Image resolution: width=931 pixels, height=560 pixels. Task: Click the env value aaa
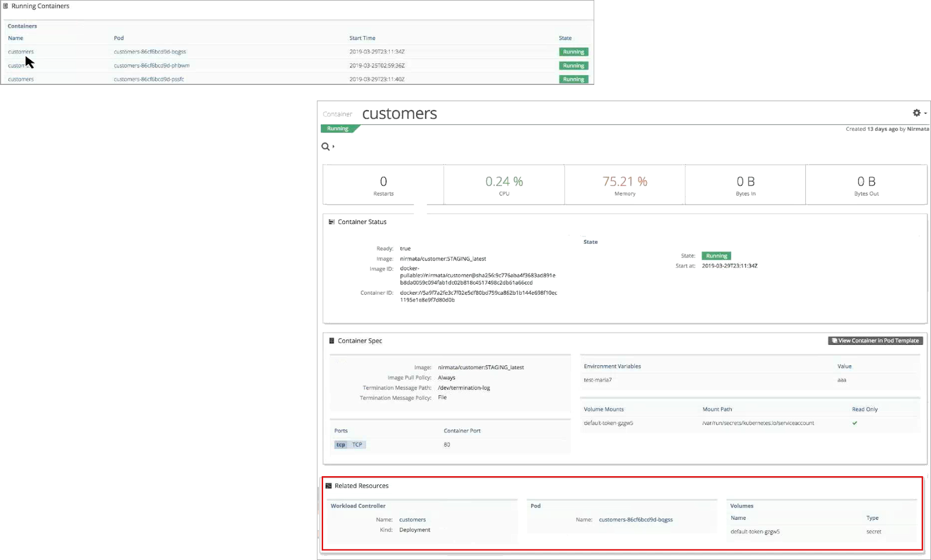(x=841, y=380)
